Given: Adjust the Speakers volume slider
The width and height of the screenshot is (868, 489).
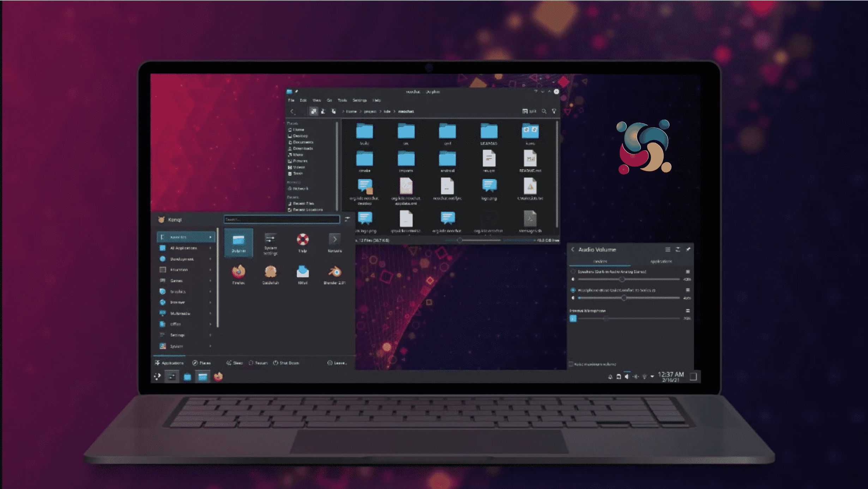Looking at the screenshot, I should tap(629, 279).
